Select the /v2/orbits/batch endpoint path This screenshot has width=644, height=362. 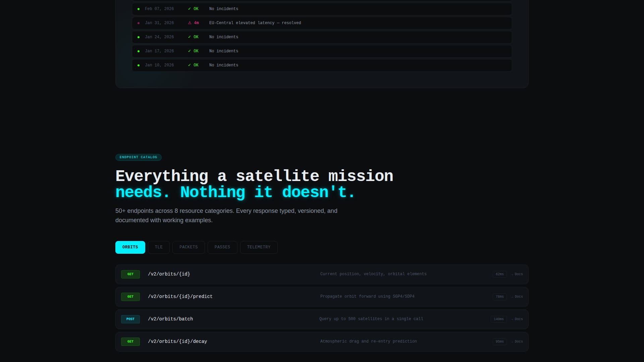click(x=170, y=319)
